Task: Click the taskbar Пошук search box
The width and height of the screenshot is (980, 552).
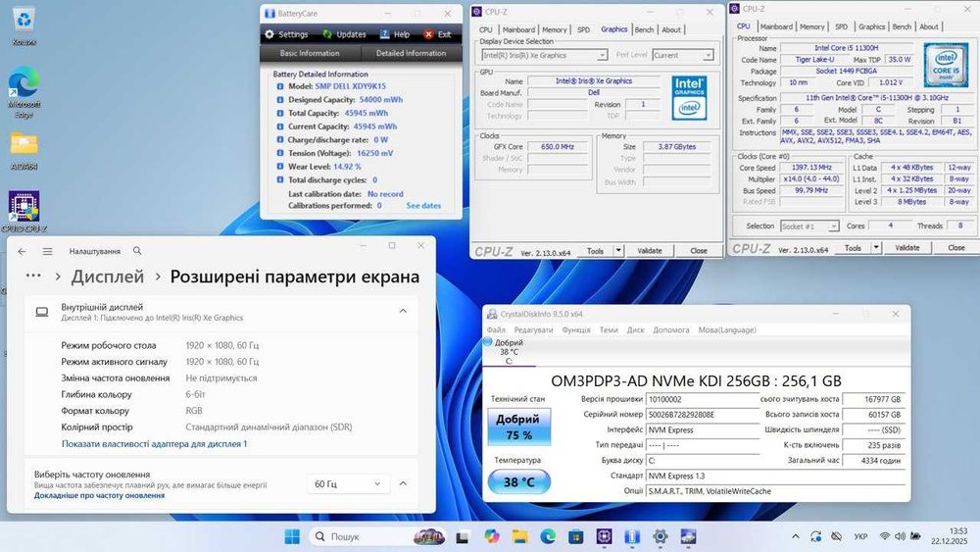Action: [378, 536]
